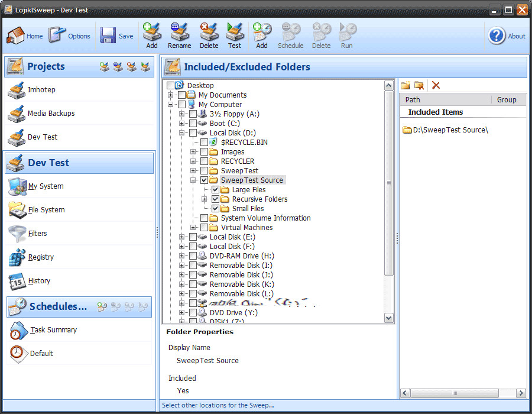
Task: Save the project with the floppy icon
Action: click(x=116, y=35)
